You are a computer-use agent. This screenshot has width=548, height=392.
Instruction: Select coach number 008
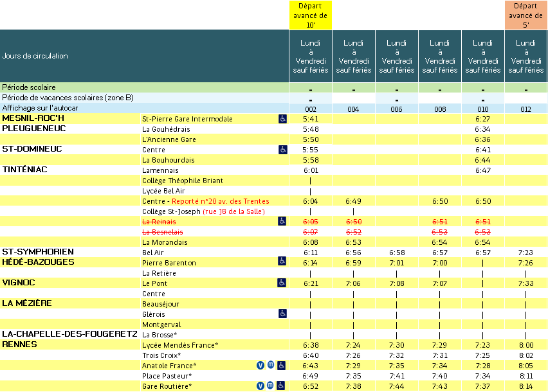click(440, 109)
